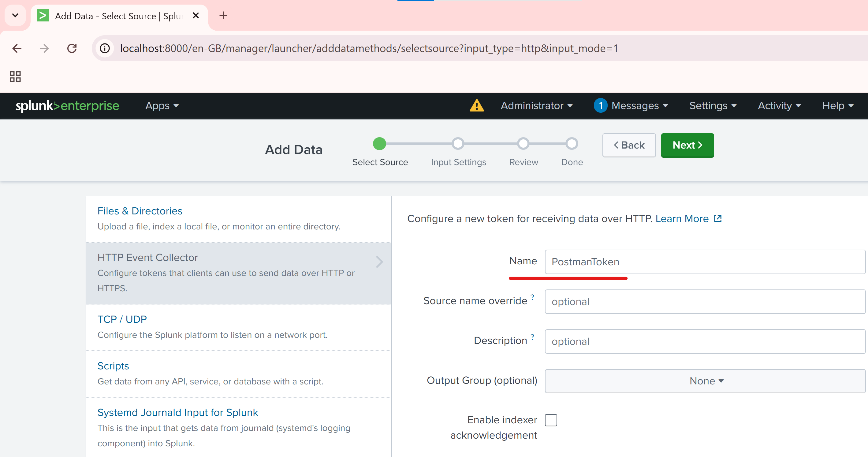
Task: Open the Administrator dropdown menu
Action: (x=536, y=106)
